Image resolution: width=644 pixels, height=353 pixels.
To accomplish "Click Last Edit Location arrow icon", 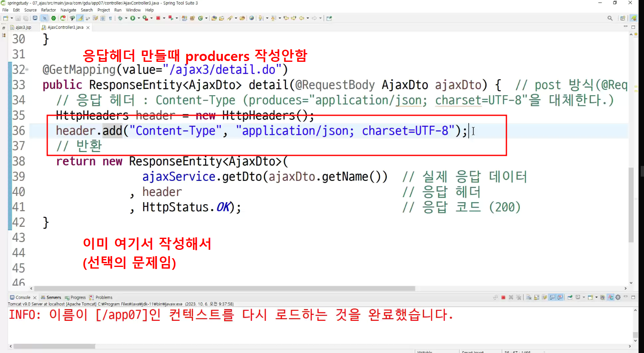I will coord(286,18).
